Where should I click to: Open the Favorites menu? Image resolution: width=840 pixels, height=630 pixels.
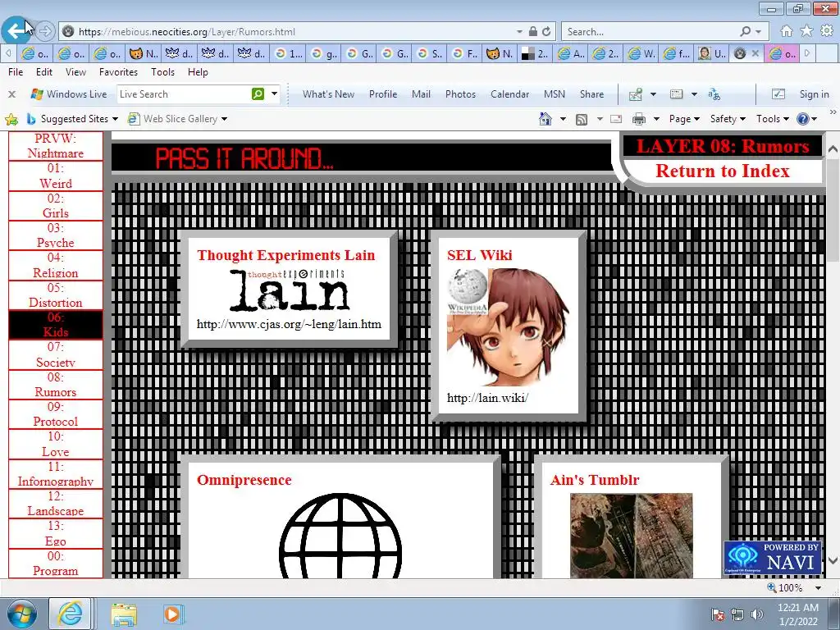click(118, 72)
